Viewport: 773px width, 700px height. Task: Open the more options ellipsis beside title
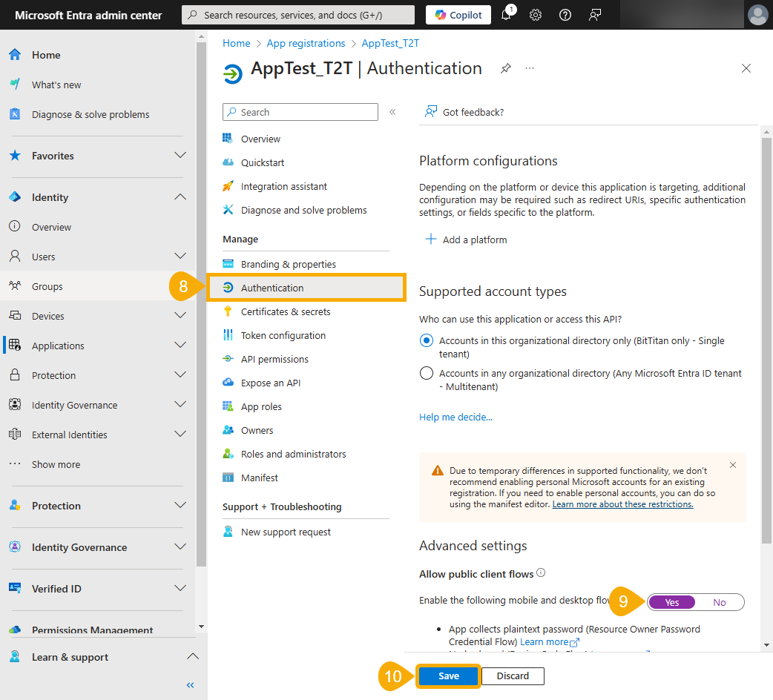pos(530,68)
